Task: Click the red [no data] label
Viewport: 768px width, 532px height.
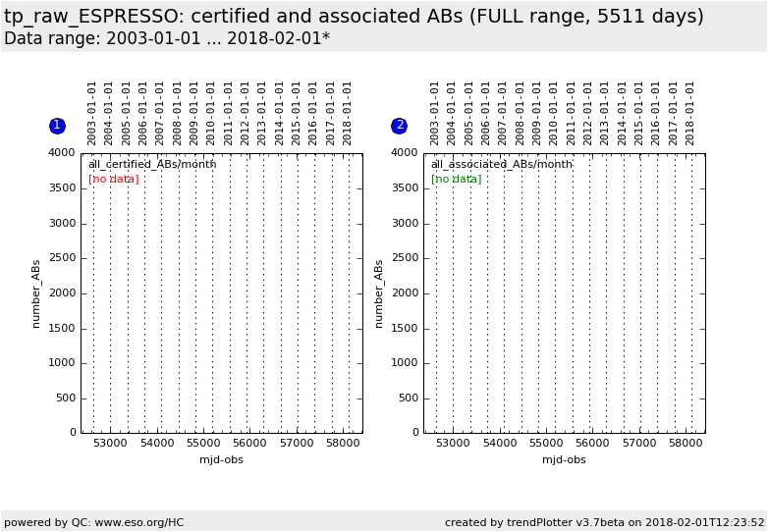Action: click(x=114, y=180)
